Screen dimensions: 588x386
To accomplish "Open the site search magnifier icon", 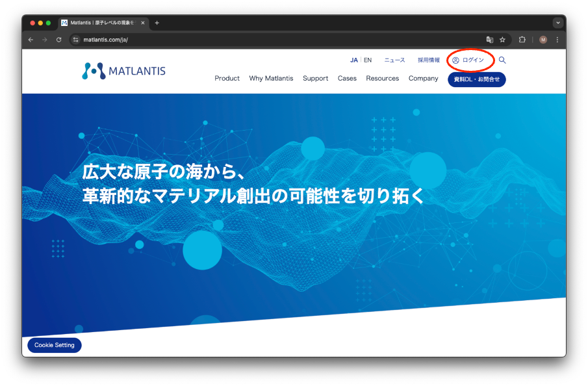I will click(x=502, y=60).
